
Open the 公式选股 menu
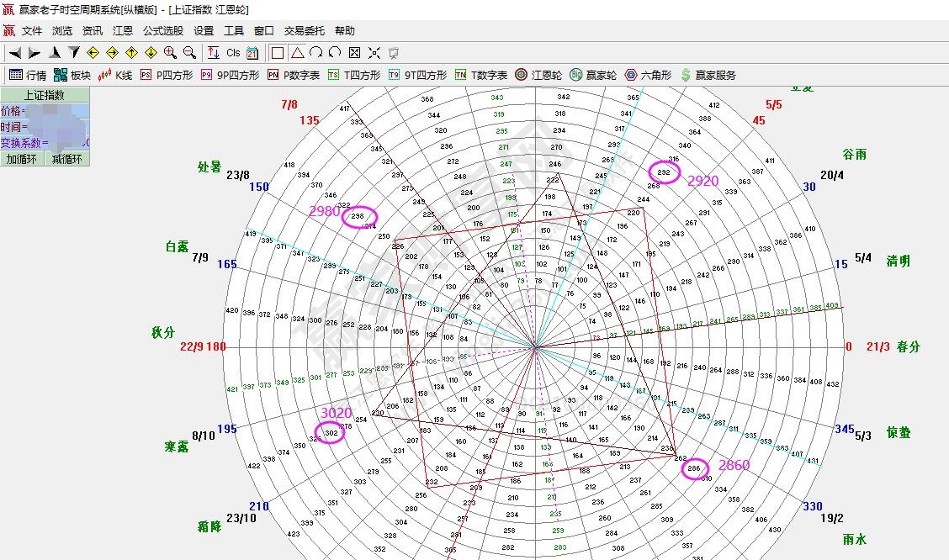(162, 30)
